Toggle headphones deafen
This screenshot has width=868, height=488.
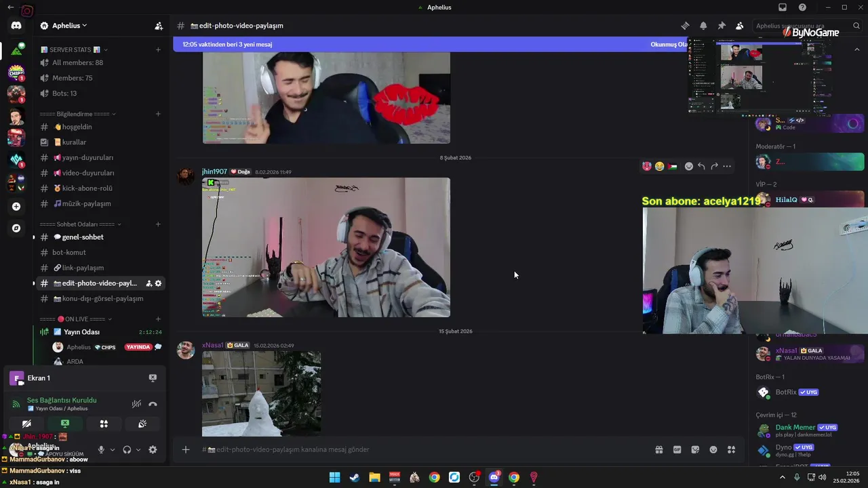(x=127, y=449)
